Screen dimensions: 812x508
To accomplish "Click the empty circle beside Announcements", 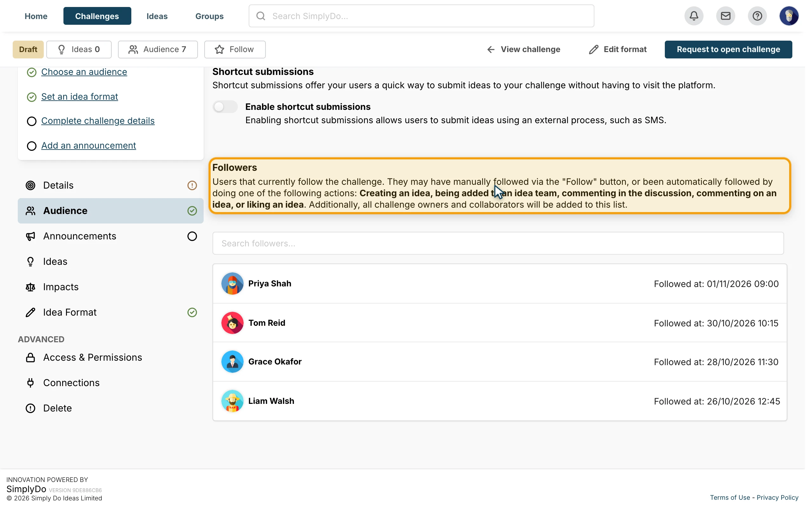I will tap(192, 236).
